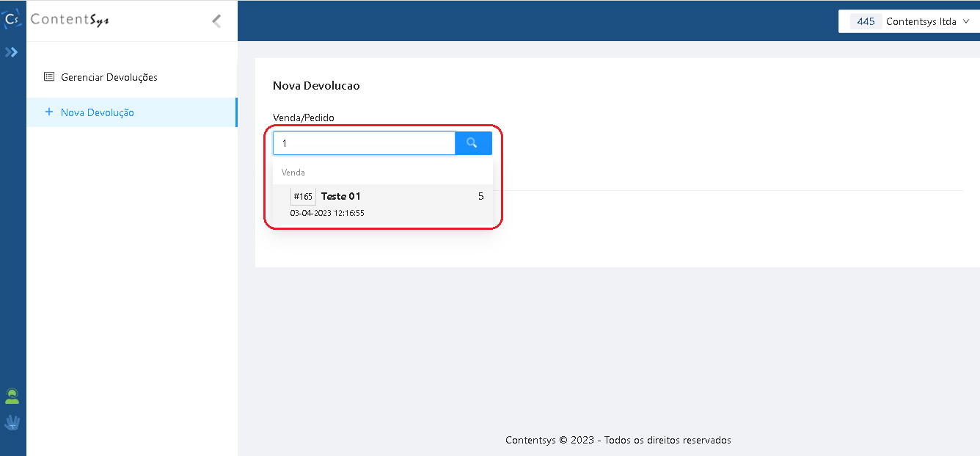
Task: Click the list icon beside Gerenciar Devoluções
Action: pyautogui.click(x=49, y=77)
